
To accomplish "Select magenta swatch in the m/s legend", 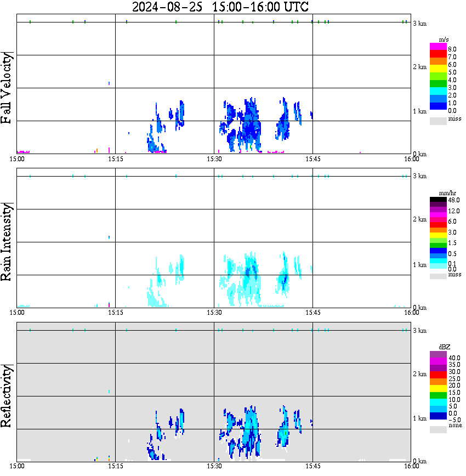I will pyautogui.click(x=438, y=47).
